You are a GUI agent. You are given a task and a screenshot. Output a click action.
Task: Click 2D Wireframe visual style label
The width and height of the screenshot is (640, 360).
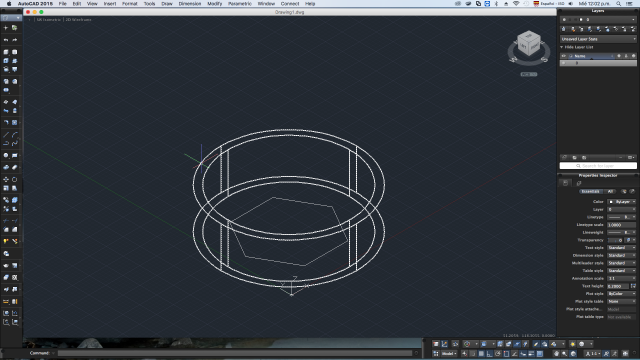(x=78, y=20)
